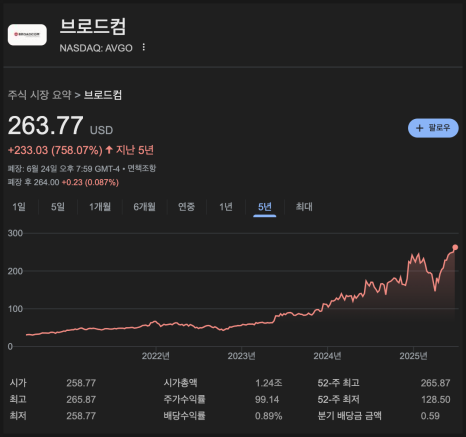Select the 1개월 chart range tab
Viewport: 466px width, 437px height.
(100, 207)
